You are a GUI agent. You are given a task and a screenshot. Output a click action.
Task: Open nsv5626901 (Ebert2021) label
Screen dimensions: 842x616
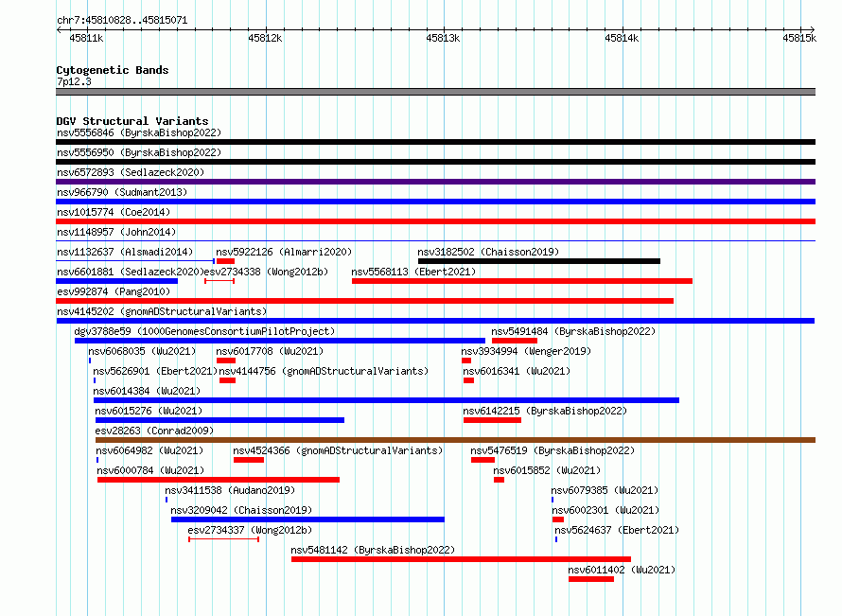click(155, 371)
